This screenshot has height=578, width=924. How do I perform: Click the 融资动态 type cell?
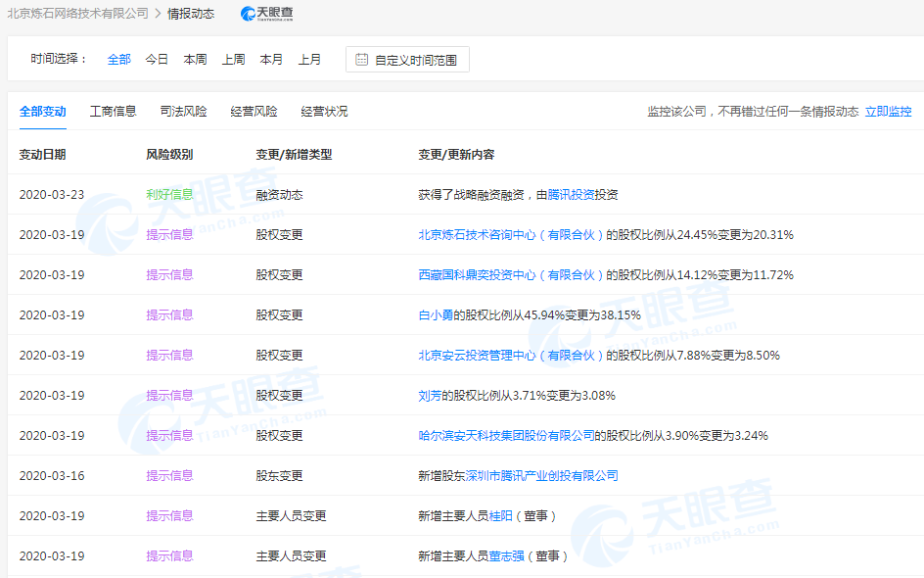(x=279, y=195)
